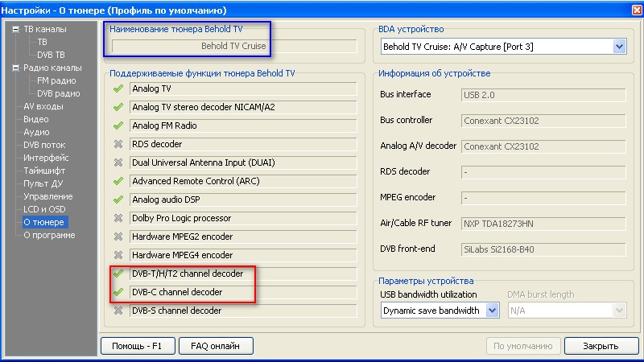This screenshot has height=362, width=644.
Task: Click the cross beside Hardware MPEG4 encoder
Action: coord(118,255)
